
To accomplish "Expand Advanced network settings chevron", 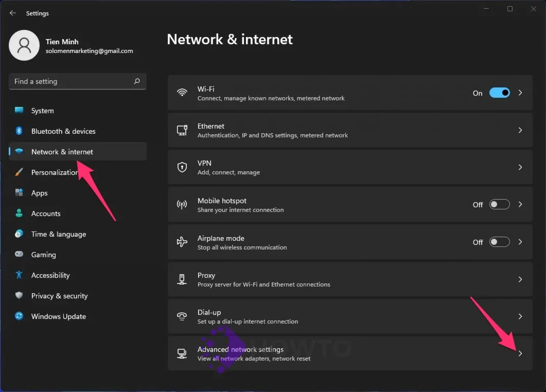I will (x=520, y=353).
